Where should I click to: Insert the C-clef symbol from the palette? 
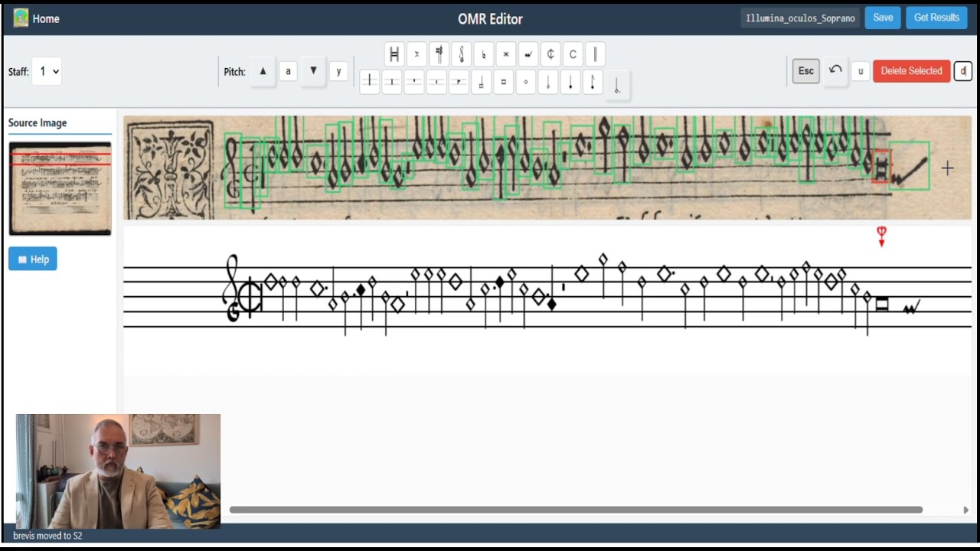[x=439, y=54]
